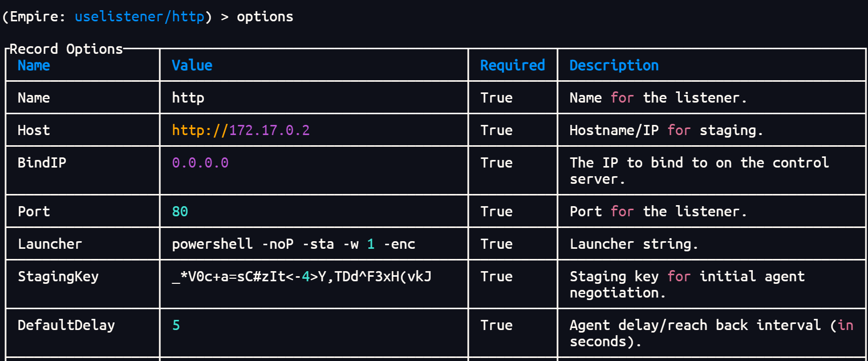Click the Port value 80

coord(180,212)
